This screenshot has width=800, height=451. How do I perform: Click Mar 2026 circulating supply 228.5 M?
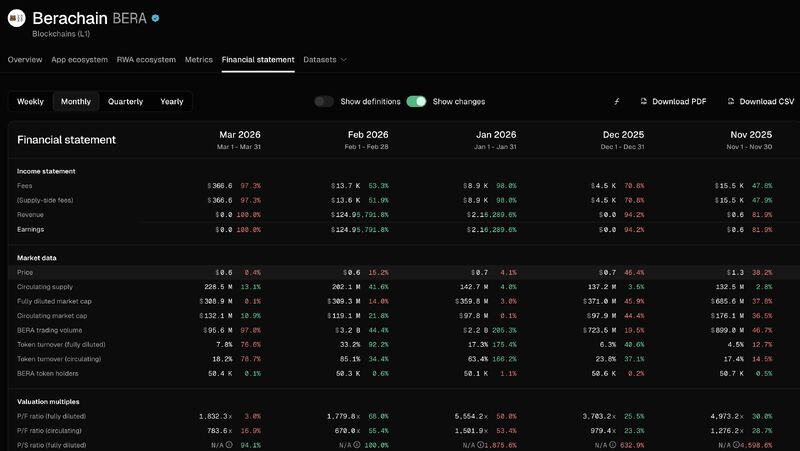[x=218, y=287]
